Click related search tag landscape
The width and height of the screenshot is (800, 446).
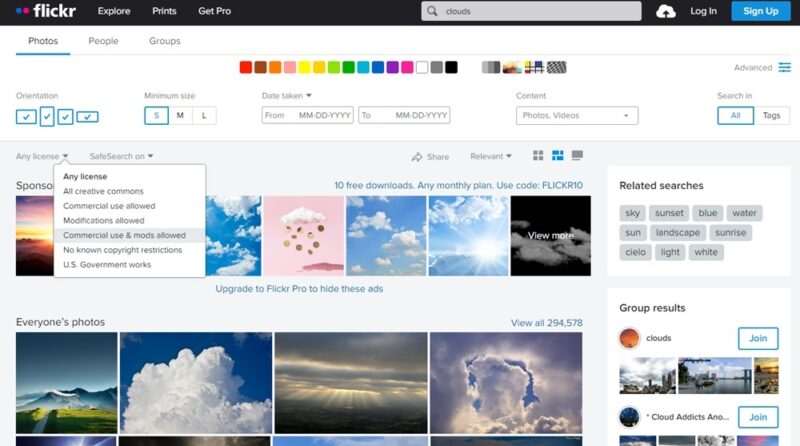(678, 233)
